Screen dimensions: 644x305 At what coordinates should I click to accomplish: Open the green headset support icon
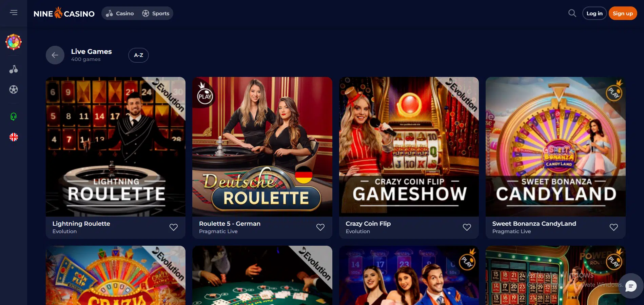click(14, 117)
